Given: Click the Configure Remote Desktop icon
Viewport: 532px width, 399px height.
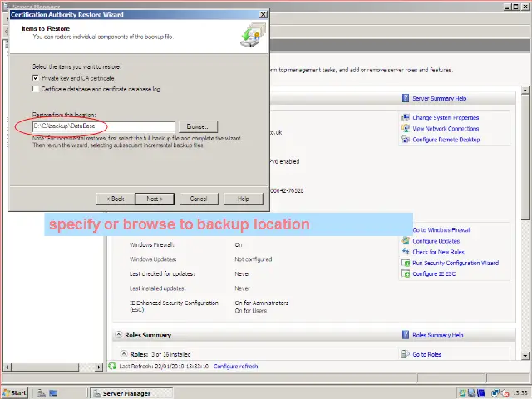Looking at the screenshot, I should pyautogui.click(x=406, y=140).
